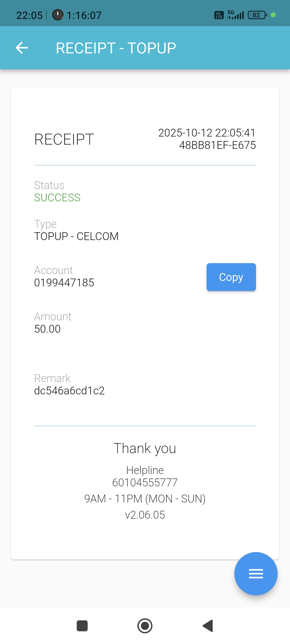Image resolution: width=290 pixels, height=644 pixels.
Task: Tap the back arrow in header
Action: click(x=22, y=48)
